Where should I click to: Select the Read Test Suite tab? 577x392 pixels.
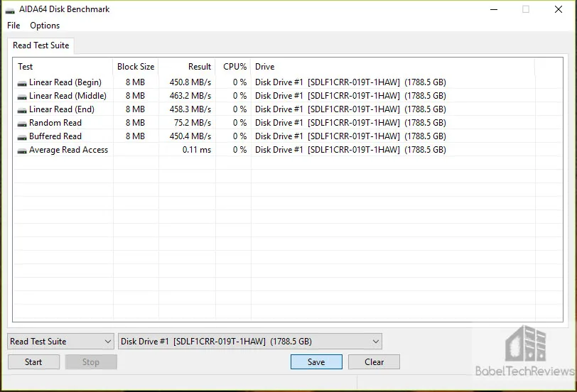41,45
